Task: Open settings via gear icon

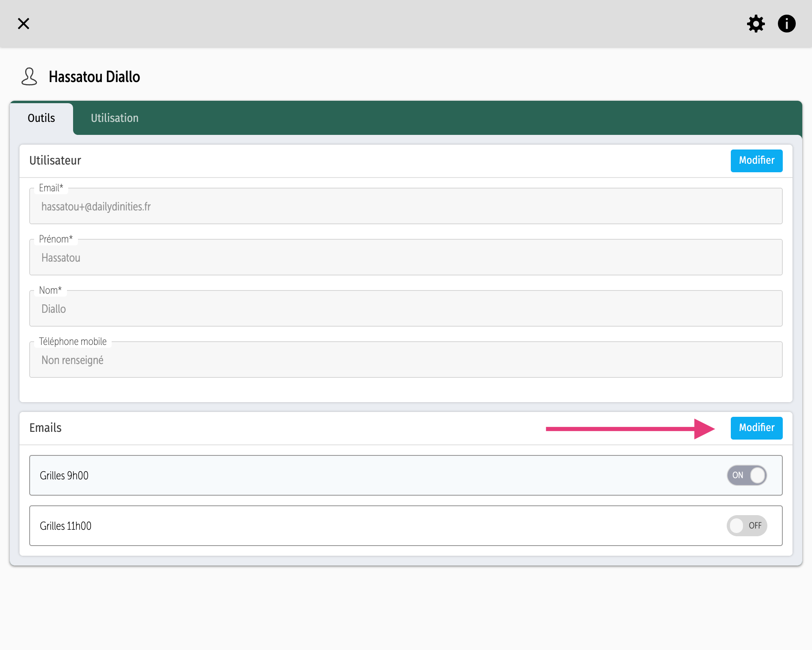Action: click(x=756, y=24)
